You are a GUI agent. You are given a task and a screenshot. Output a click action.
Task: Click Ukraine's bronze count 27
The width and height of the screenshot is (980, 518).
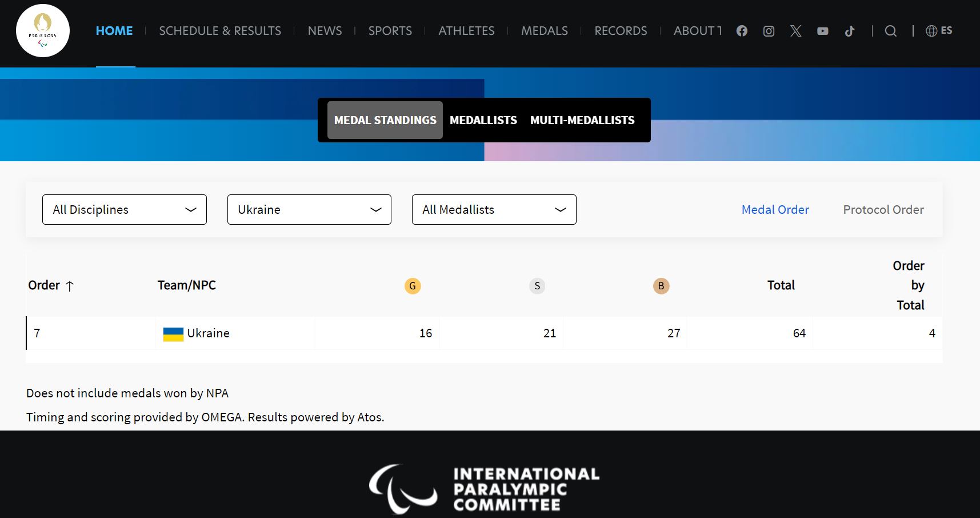[x=674, y=333]
